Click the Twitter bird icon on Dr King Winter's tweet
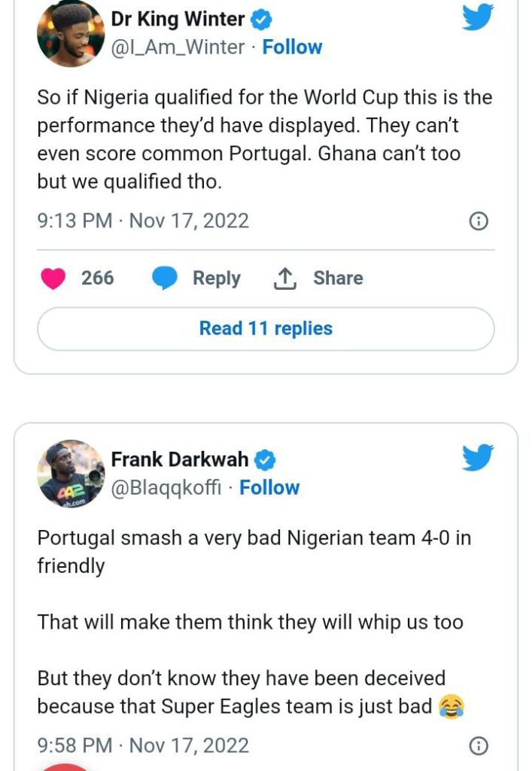 pyautogui.click(x=478, y=17)
